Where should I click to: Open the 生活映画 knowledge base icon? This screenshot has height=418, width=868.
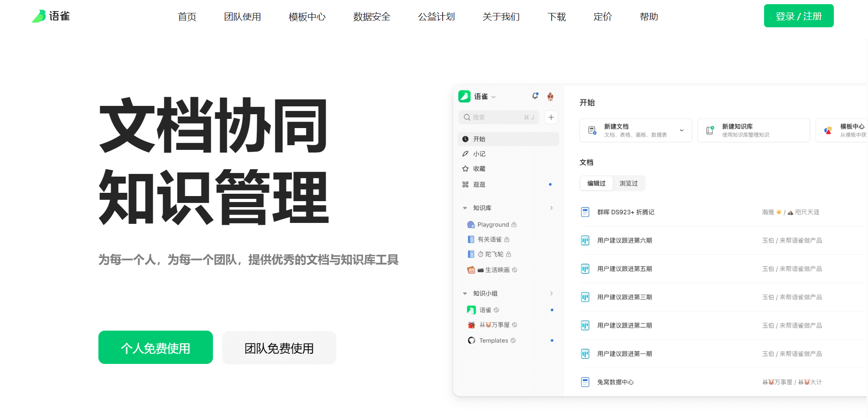point(471,270)
